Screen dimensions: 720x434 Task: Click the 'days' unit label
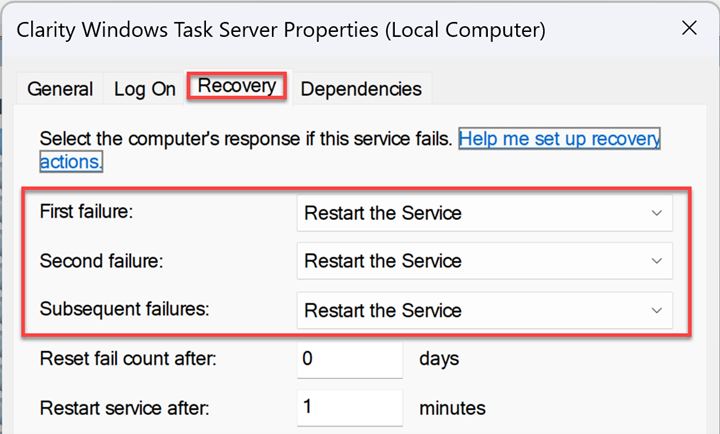pyautogui.click(x=440, y=358)
